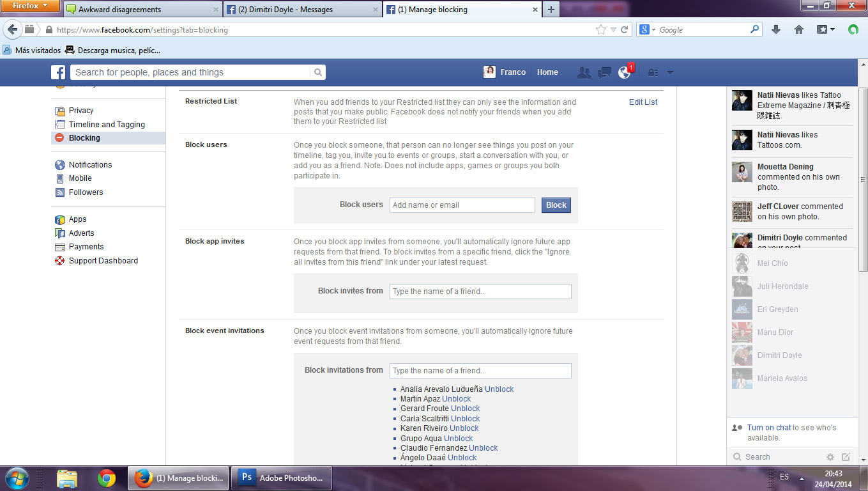Click Edit List for Restricted List

(643, 102)
